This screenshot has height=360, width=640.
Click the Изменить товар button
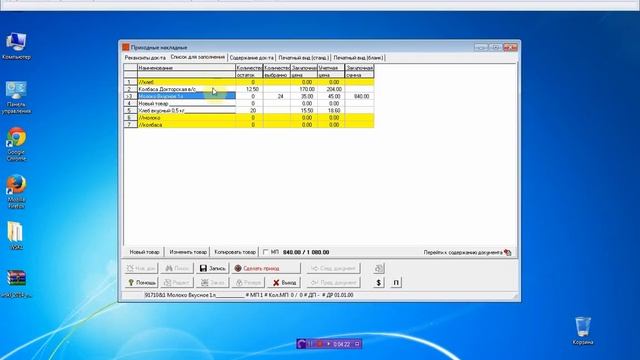(188, 252)
